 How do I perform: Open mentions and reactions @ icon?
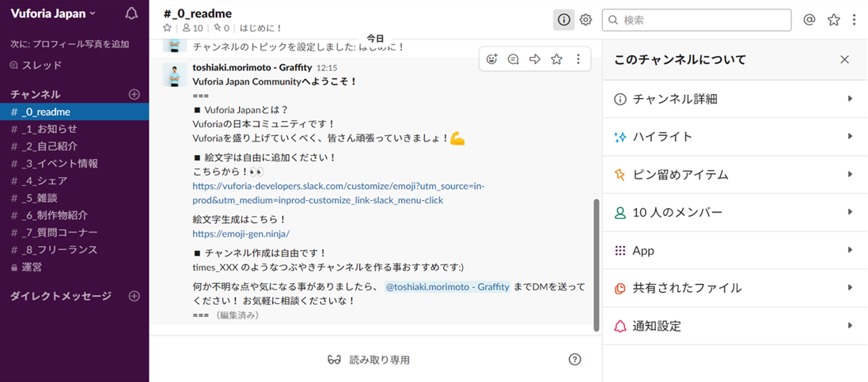809,20
